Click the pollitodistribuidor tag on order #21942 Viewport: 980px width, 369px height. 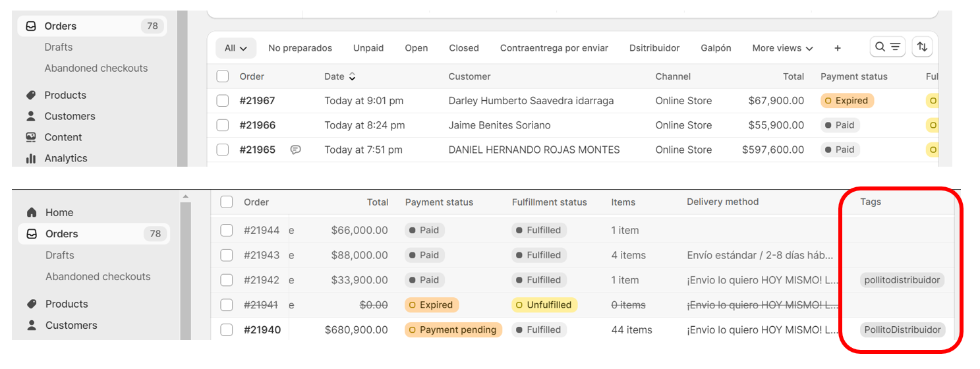coord(902,280)
